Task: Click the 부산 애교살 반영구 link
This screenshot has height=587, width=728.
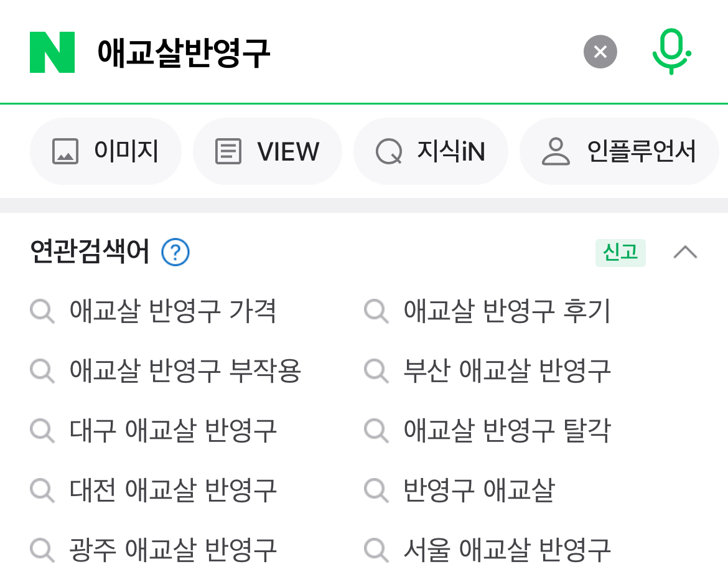Action: 506,371
